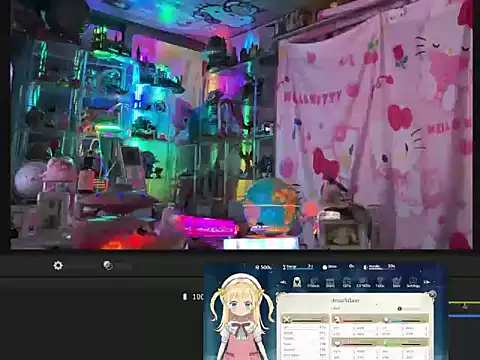Viewport: 480px width, 360px height.
Task: Click the right arrow of game menu
Action: pos(427,282)
